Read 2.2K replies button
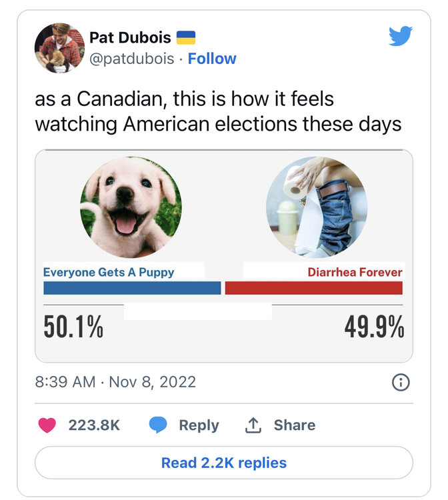The image size is (448, 500). point(224,463)
